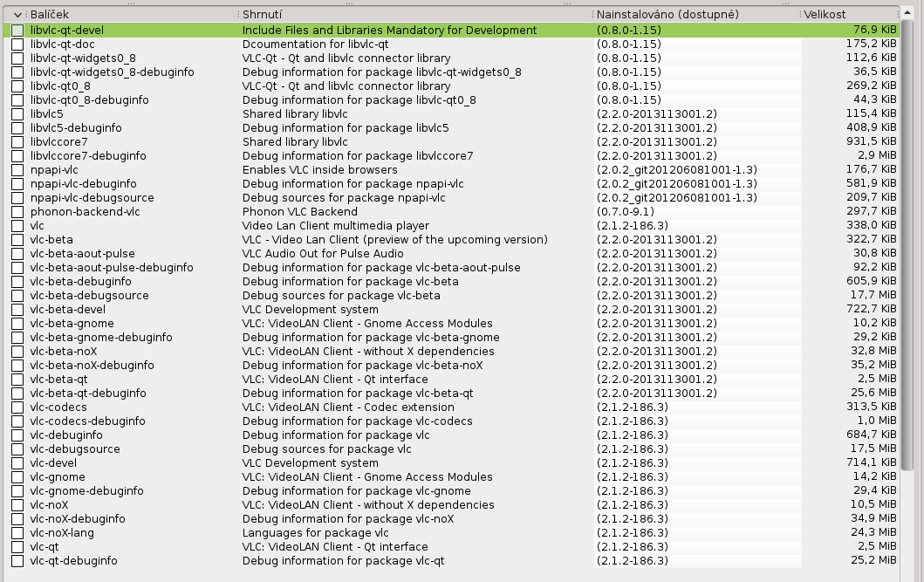Click summary 'VLC Audio Out for Pulse Audio'

coord(323,254)
